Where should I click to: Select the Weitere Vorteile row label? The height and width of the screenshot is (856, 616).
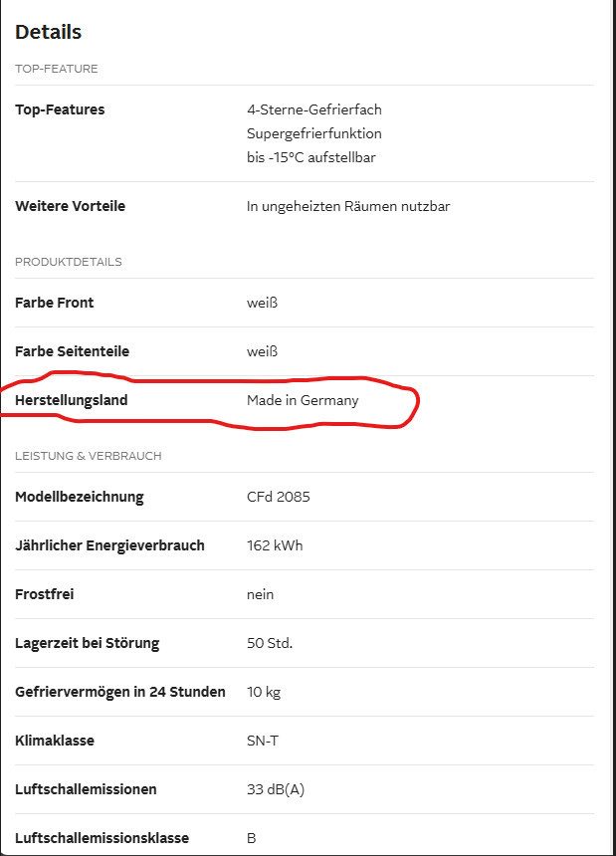(70, 206)
